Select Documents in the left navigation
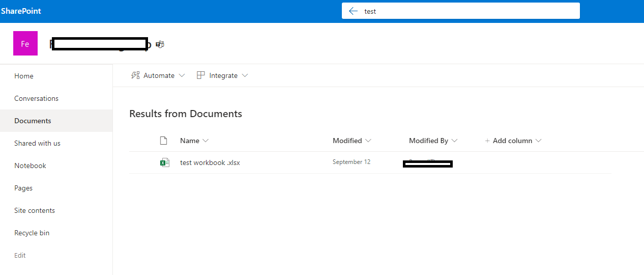This screenshot has width=644, height=275. click(x=33, y=121)
